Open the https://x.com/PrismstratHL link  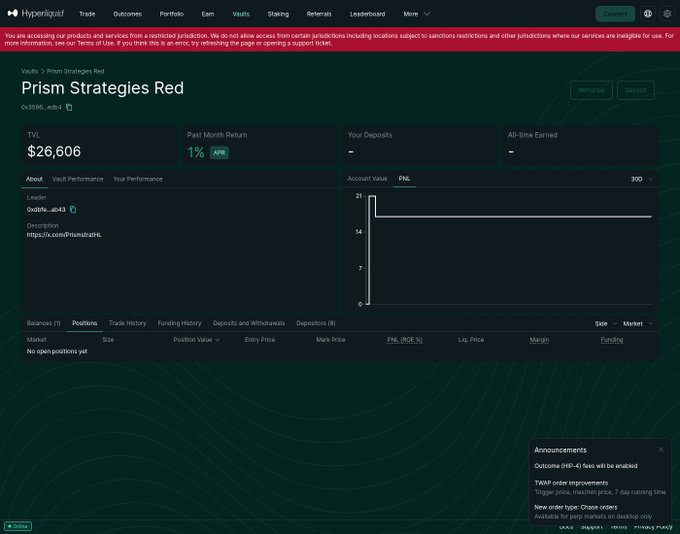(64, 235)
